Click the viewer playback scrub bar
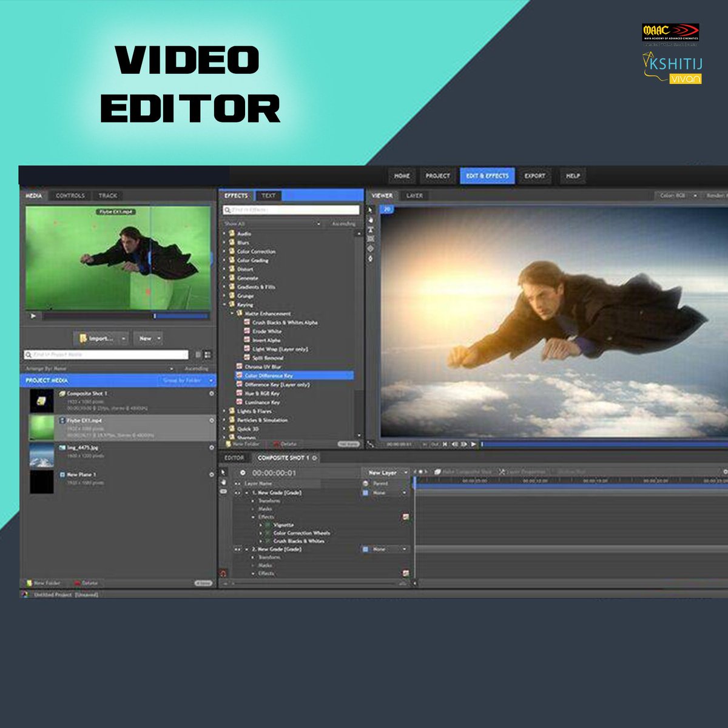This screenshot has width=728, height=728. [x=604, y=445]
